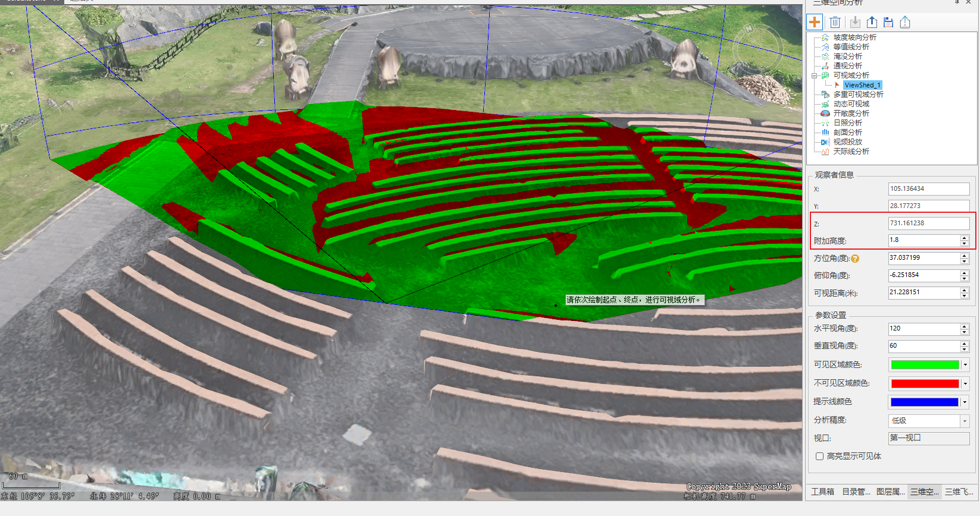980x516 pixels.
Task: Click the 开敞度分析 openness analysis icon
Action: [825, 114]
